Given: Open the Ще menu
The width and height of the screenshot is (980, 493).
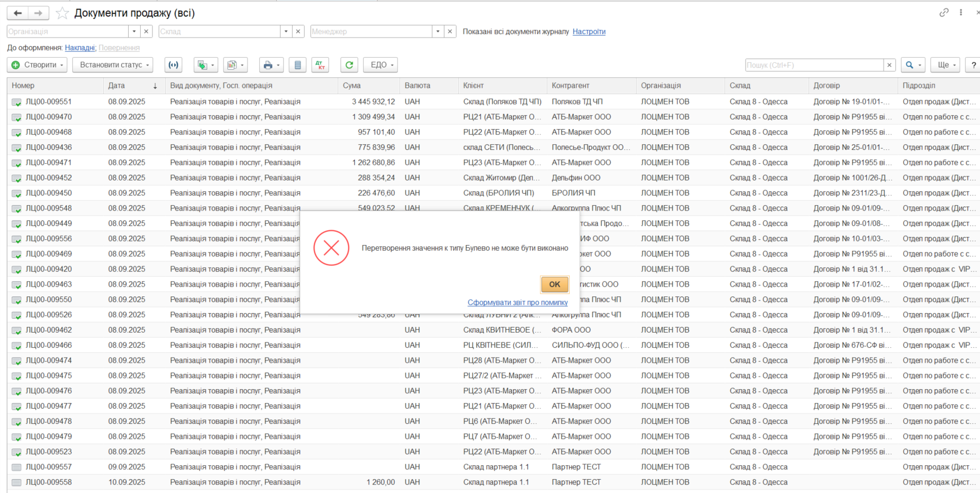Looking at the screenshot, I should coord(945,65).
